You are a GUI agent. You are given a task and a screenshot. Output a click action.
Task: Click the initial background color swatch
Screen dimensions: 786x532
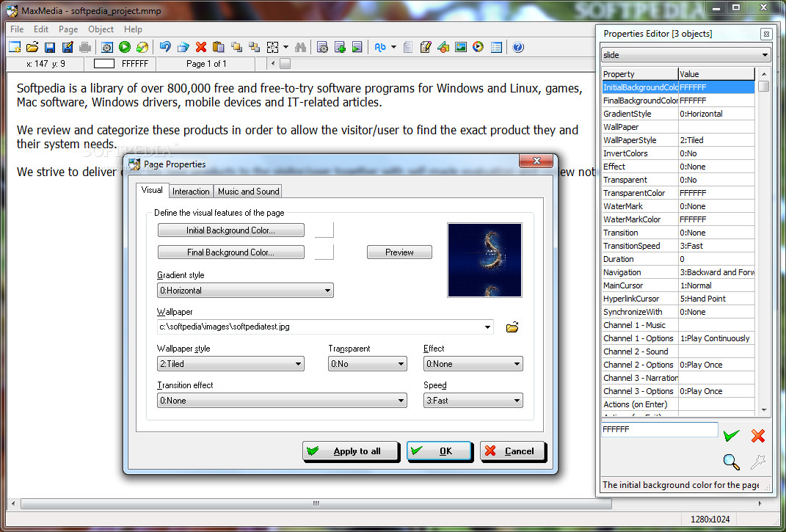324,230
